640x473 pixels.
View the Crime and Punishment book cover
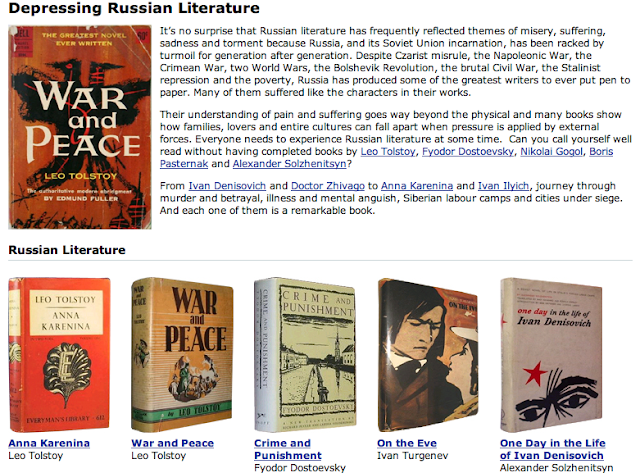305,355
